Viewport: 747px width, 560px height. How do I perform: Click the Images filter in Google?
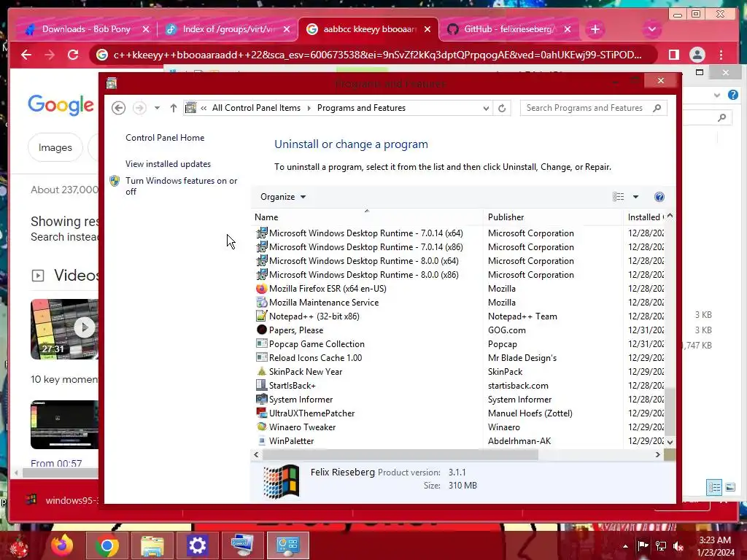[55, 147]
